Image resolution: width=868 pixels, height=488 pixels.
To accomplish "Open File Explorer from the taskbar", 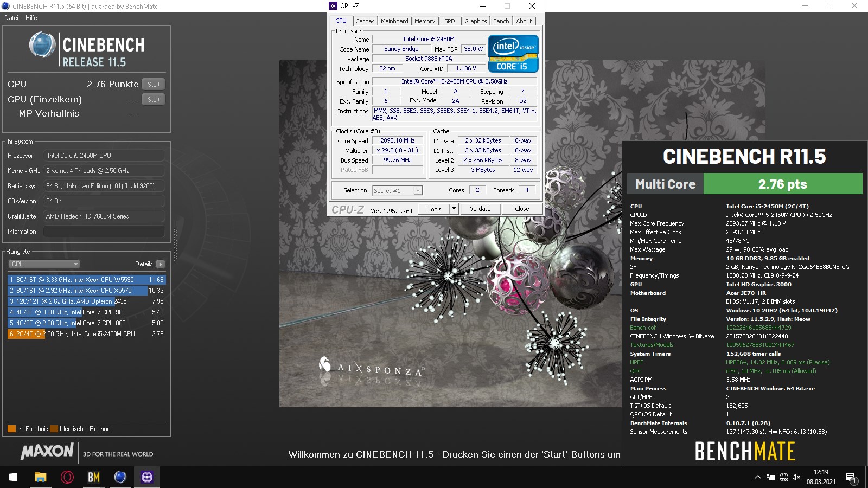I will point(40,477).
